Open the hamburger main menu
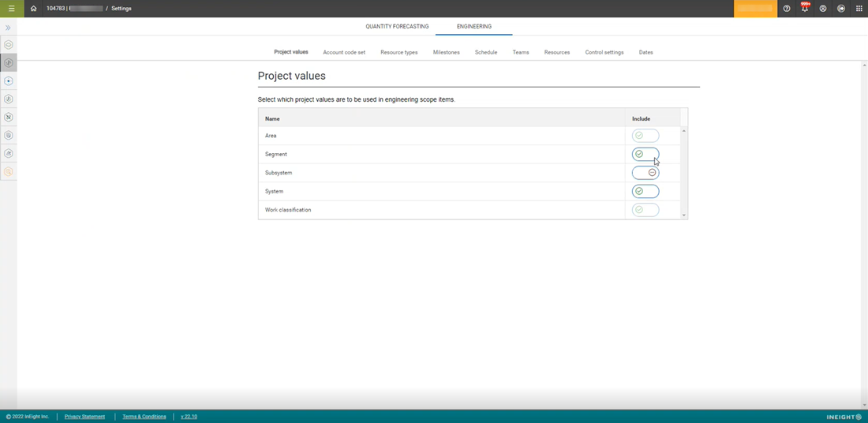 [x=11, y=9]
